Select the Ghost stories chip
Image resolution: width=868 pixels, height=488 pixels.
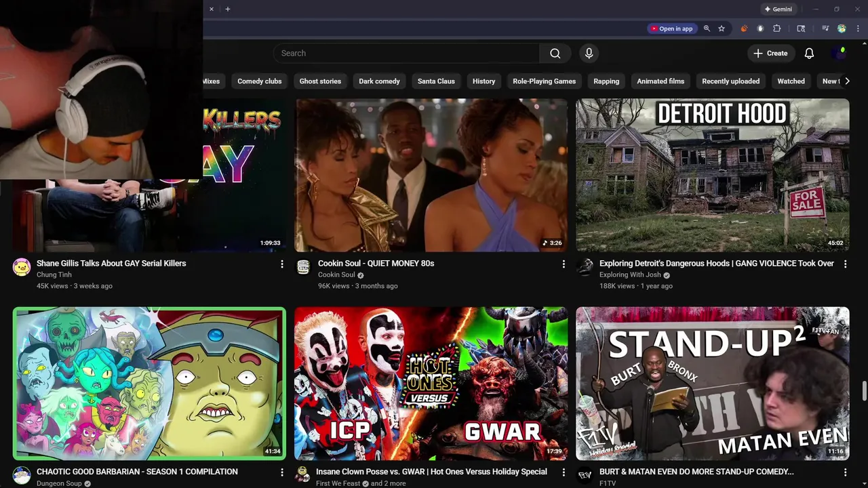tap(320, 81)
